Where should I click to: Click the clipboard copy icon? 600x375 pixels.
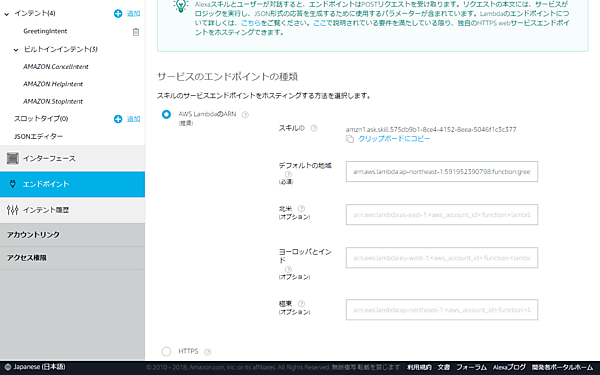[x=350, y=139]
